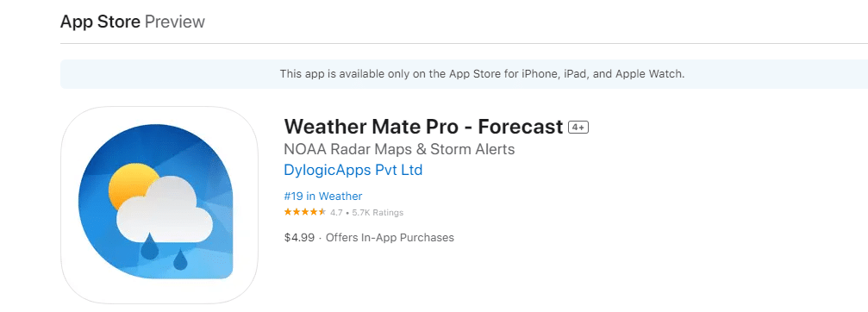Image resolution: width=868 pixels, height=312 pixels.
Task: Click Offers In-App Purchases text
Action: point(390,238)
